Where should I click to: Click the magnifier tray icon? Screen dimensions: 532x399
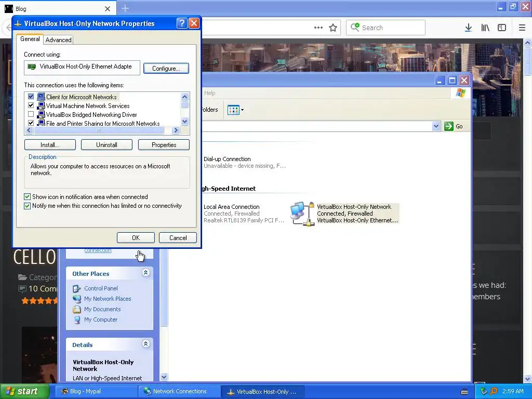click(x=494, y=392)
